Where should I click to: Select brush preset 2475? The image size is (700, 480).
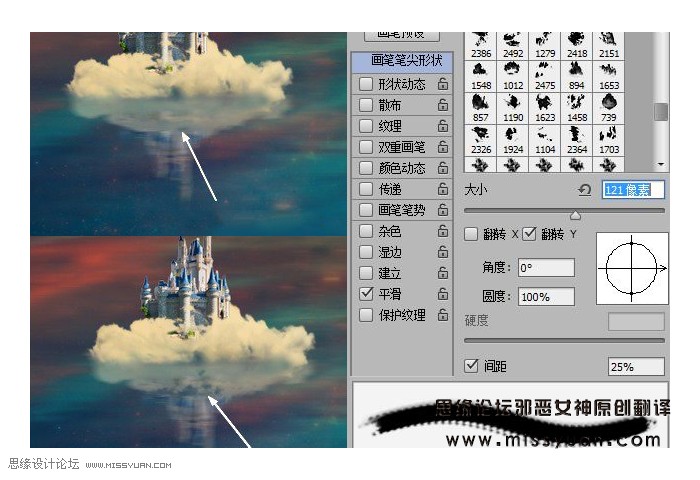click(545, 76)
